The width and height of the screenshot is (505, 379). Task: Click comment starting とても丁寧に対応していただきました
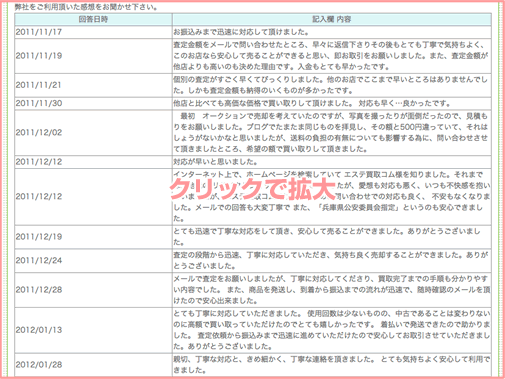tap(332, 330)
